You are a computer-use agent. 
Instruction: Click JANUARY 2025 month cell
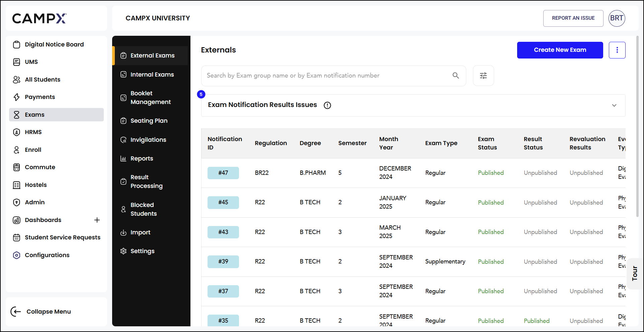(x=393, y=202)
